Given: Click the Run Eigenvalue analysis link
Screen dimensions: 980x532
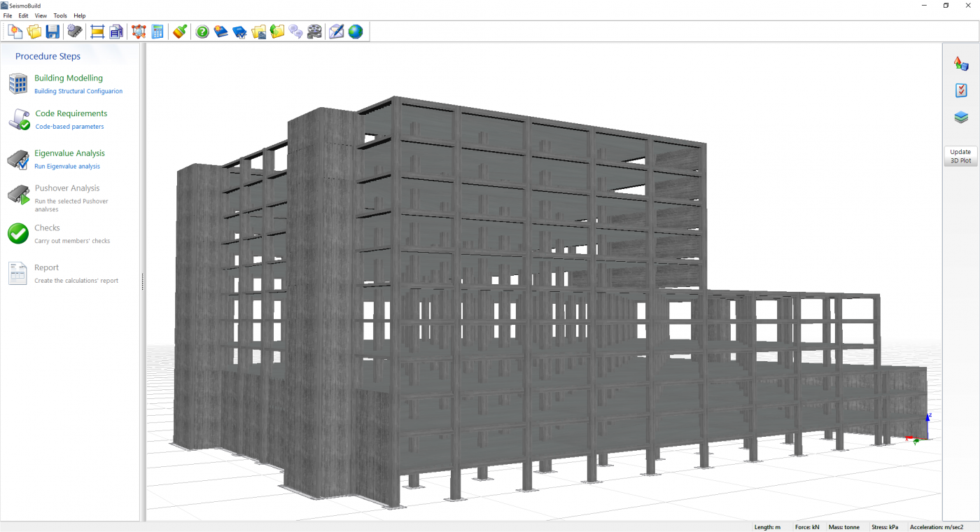Looking at the screenshot, I should (x=67, y=167).
